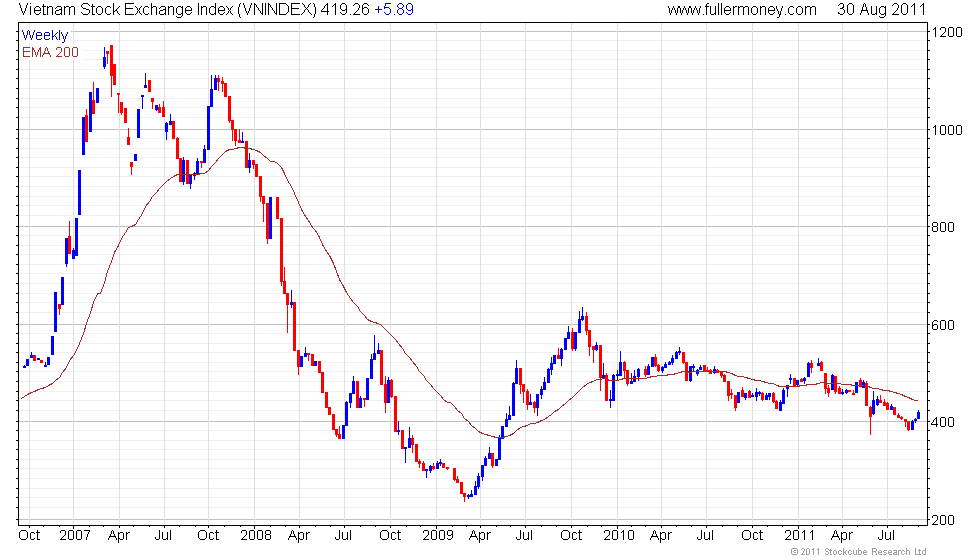
Task: Click the 1200 y-axis label
Action: pos(947,32)
